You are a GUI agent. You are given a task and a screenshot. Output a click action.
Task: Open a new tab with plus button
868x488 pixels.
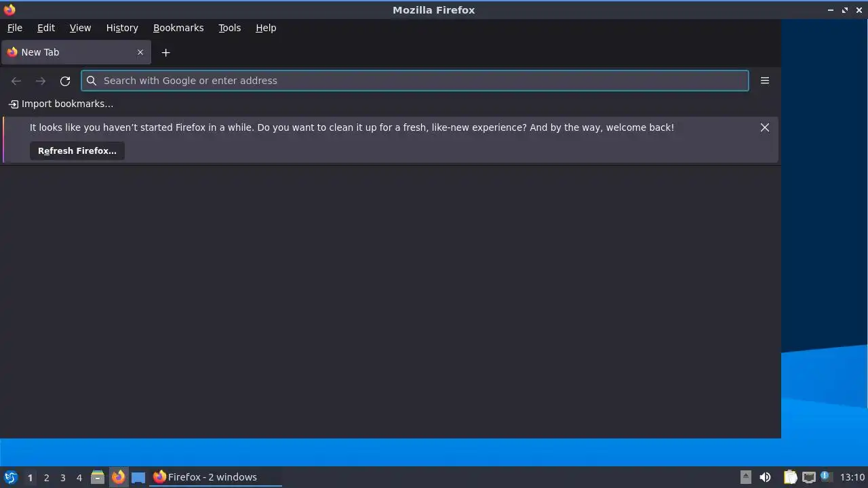coord(165,52)
